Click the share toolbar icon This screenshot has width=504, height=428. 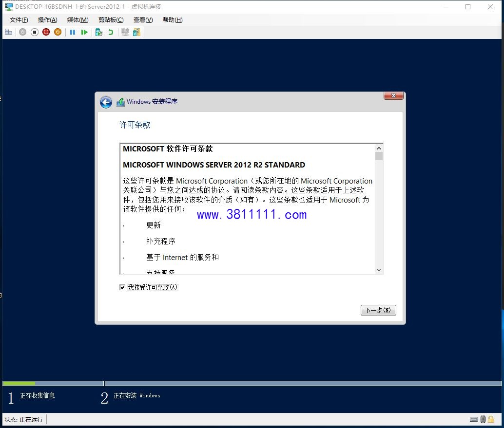pyautogui.click(x=136, y=32)
